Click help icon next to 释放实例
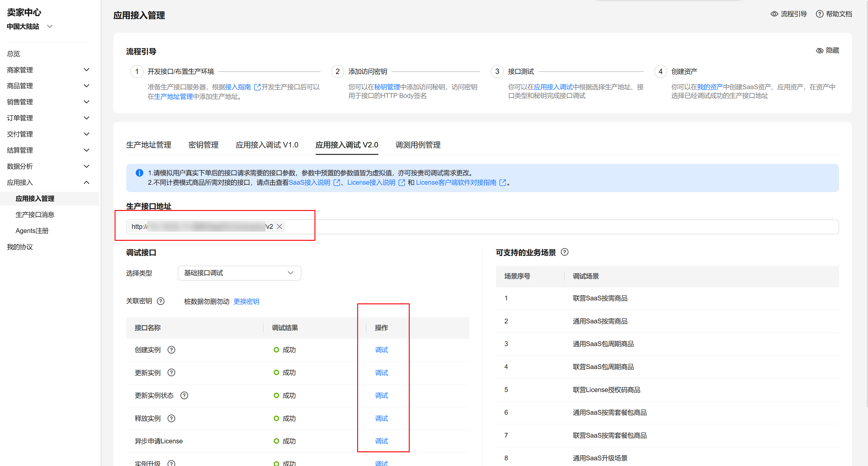868x466 pixels. (171, 418)
